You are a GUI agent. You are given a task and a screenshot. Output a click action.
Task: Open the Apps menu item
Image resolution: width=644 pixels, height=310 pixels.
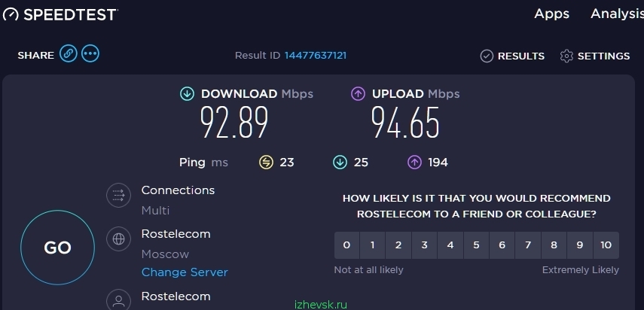pos(551,14)
